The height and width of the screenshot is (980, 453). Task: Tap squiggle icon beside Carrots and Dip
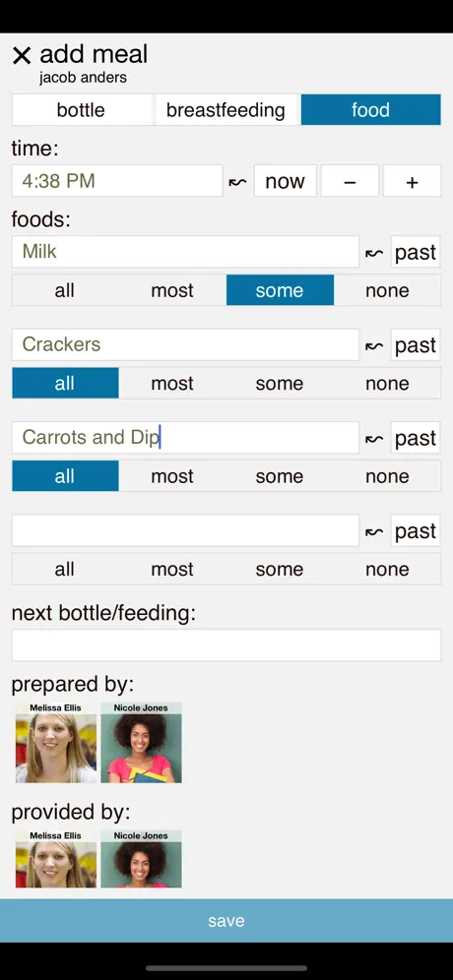[374, 439]
